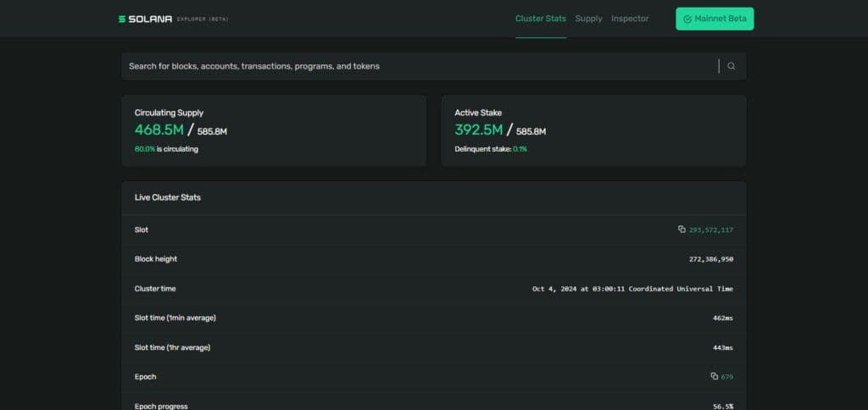Open the Inspector tab
The image size is (868, 410).
coord(630,19)
